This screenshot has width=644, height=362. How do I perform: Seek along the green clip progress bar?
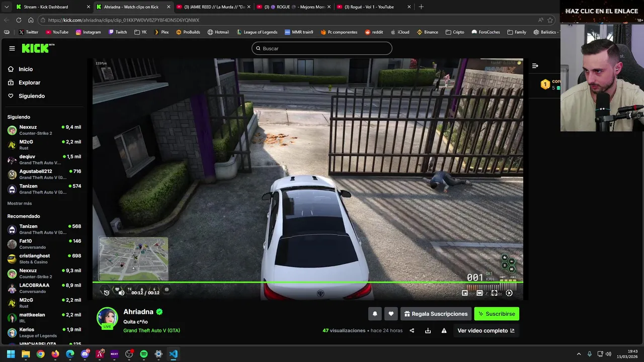307,282
